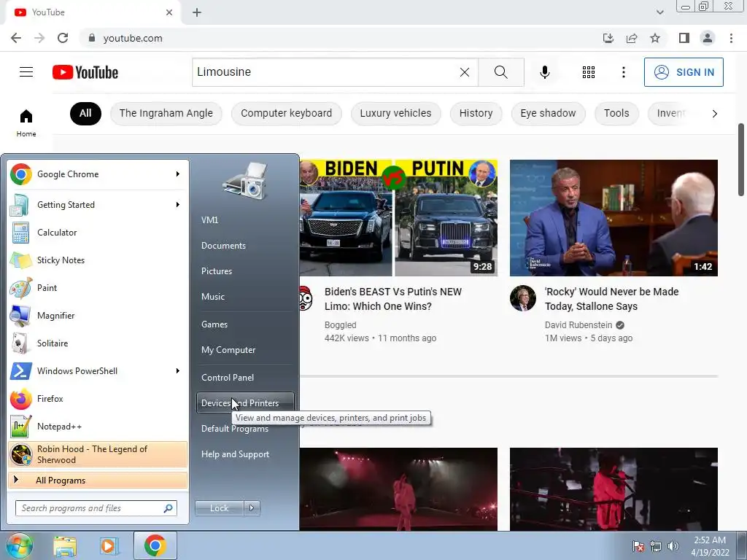
Task: Open Solitaire from Start menu
Action: click(x=98, y=343)
